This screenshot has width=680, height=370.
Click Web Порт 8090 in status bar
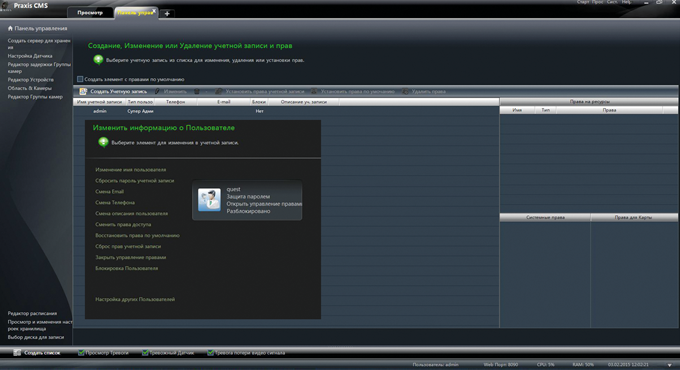click(500, 365)
